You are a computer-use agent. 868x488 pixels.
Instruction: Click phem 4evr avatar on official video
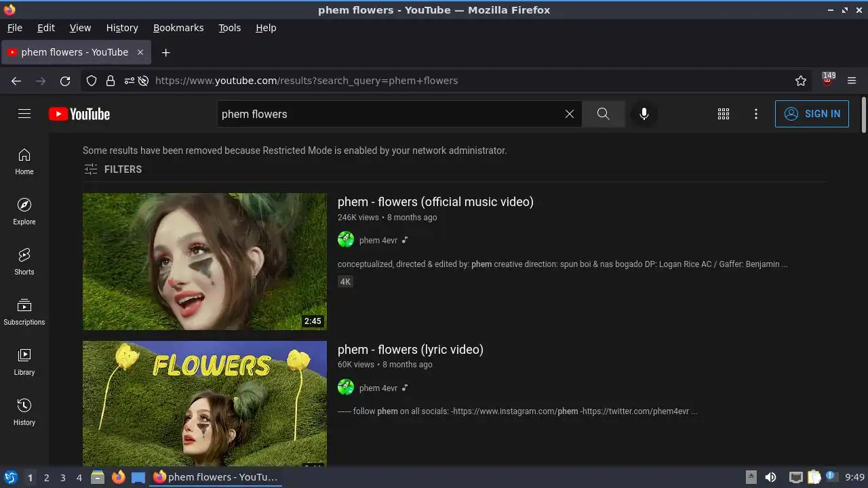pos(346,239)
